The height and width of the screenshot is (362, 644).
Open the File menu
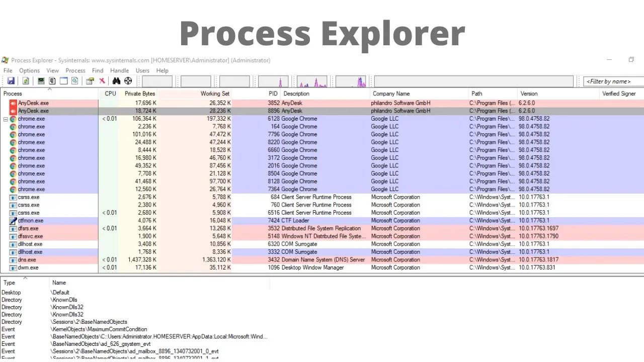coord(8,70)
